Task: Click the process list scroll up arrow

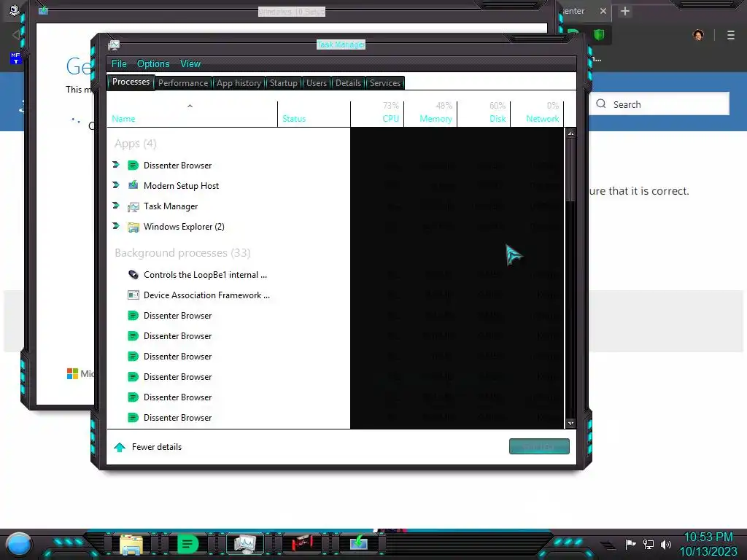Action: [570, 133]
